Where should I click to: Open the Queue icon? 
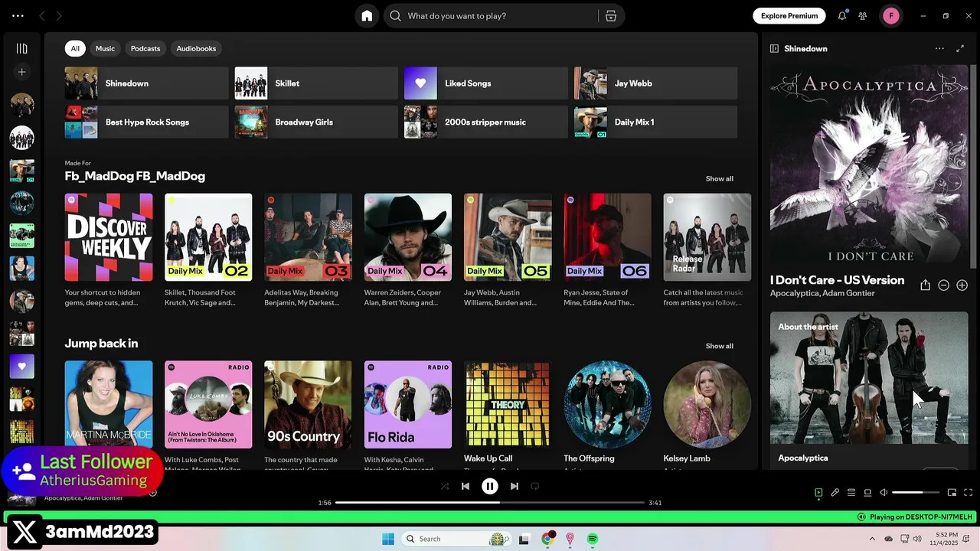[x=851, y=492]
